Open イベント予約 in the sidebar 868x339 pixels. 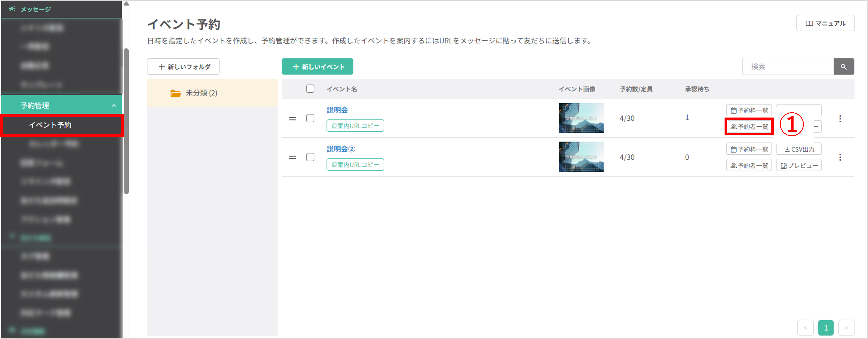[x=62, y=125]
